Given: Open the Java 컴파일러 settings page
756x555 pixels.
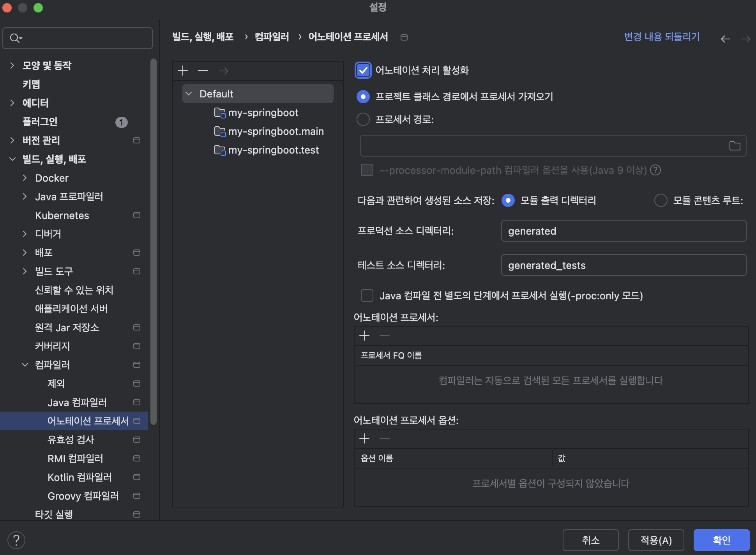Looking at the screenshot, I should click(x=77, y=402).
